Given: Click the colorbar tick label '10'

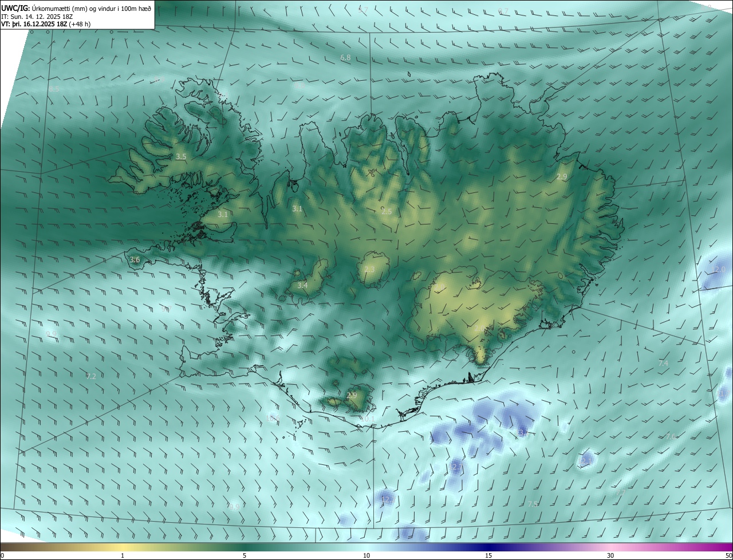Looking at the screenshot, I should [x=366, y=555].
